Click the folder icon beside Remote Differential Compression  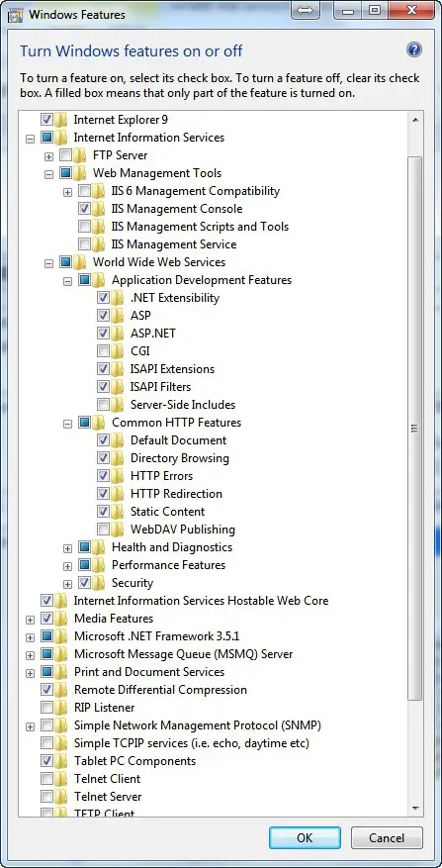[x=61, y=689]
